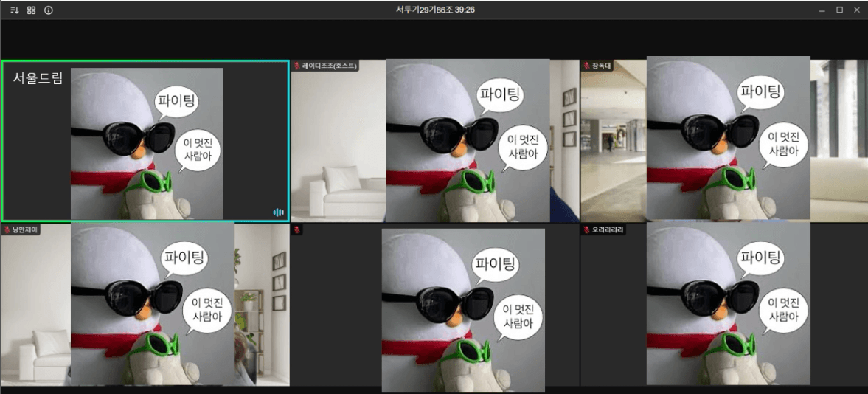Click the meeting title and timer text

tap(434, 10)
